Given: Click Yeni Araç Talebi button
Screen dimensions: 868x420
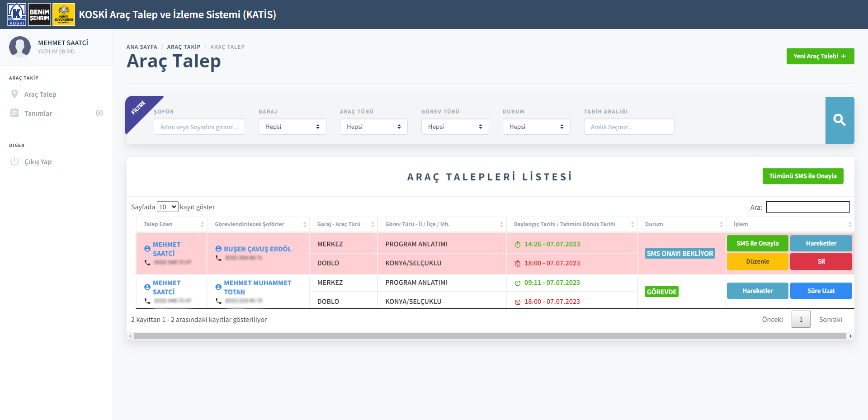Looking at the screenshot, I should coord(820,56).
